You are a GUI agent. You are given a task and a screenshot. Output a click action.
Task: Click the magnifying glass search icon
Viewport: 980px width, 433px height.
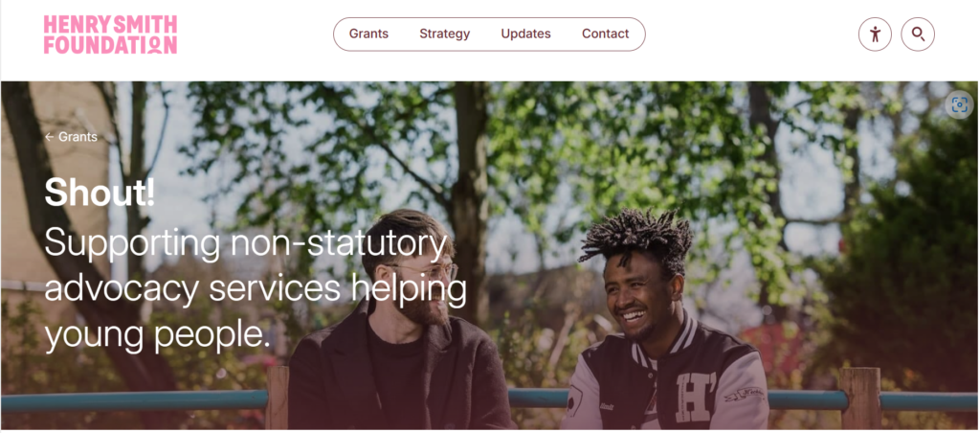tap(918, 34)
